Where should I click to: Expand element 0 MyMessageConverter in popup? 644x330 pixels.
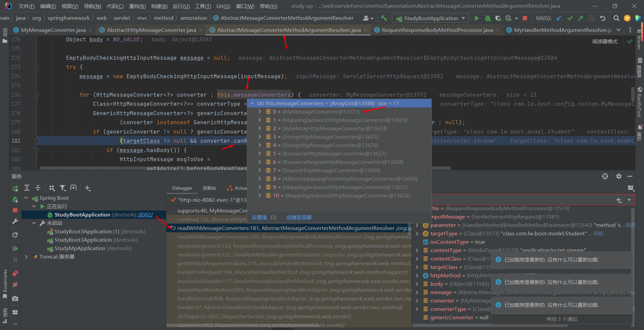pos(260,111)
